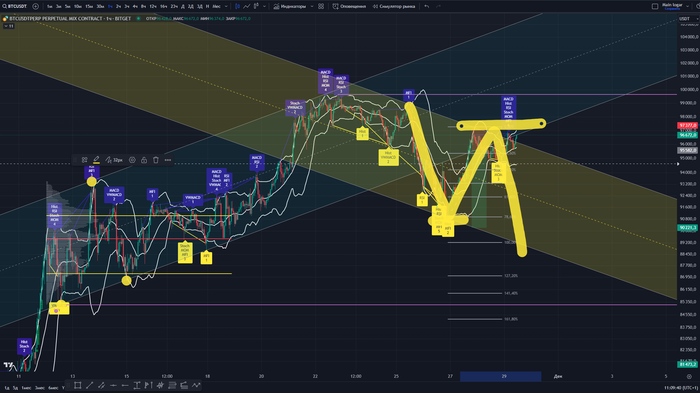The image size is (700, 393).
Task: Select the line chart type icon
Action: 246,6
